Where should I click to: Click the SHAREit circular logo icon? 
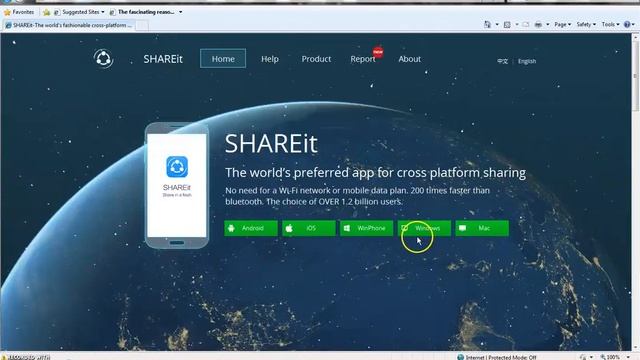(103, 58)
